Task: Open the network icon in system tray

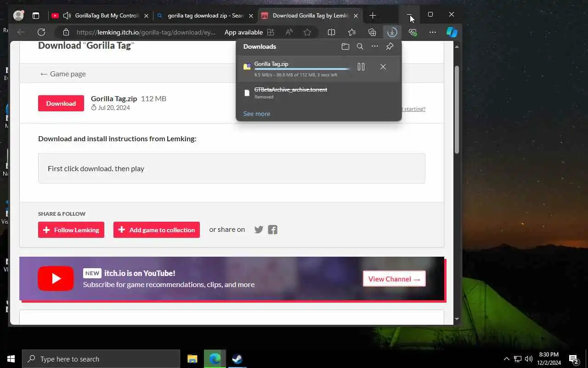Action: pyautogui.click(x=518, y=359)
